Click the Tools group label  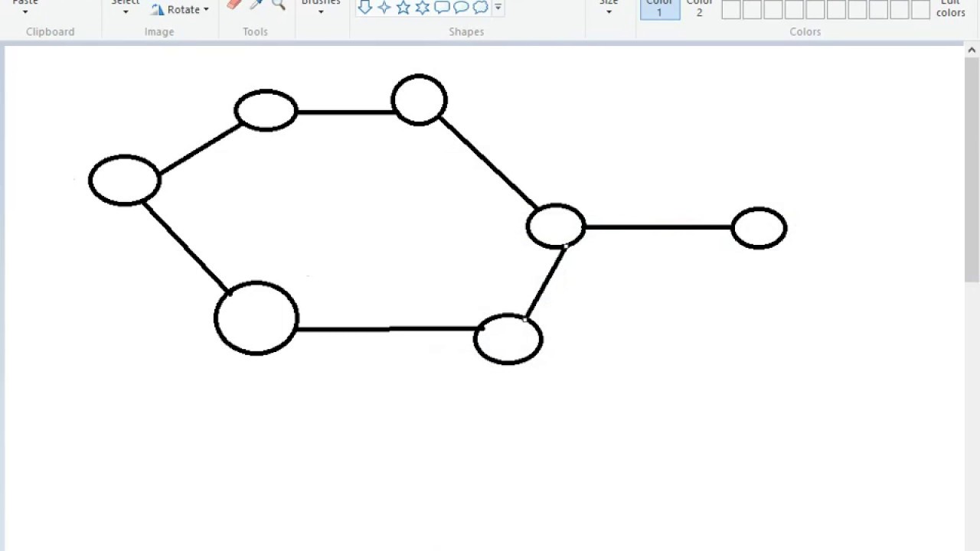[x=255, y=31]
